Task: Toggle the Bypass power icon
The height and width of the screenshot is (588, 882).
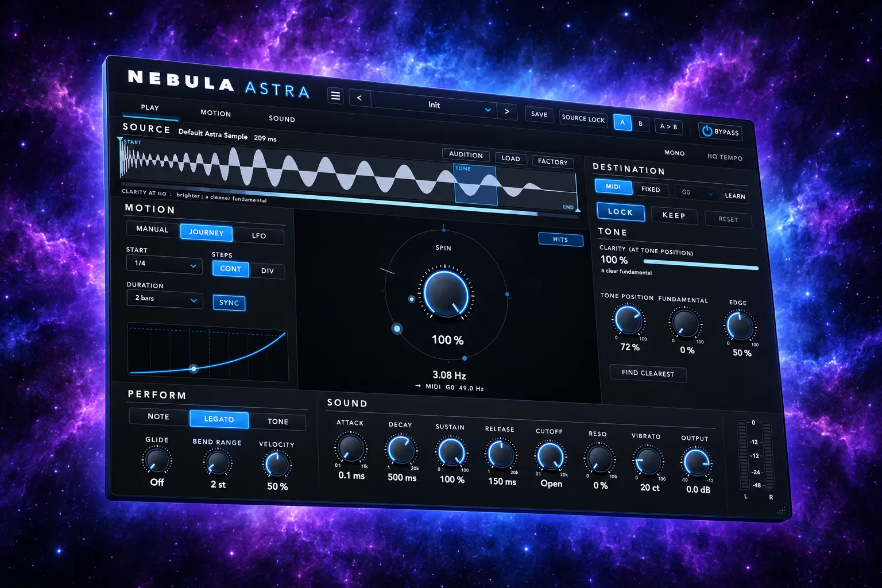Action: tap(707, 131)
